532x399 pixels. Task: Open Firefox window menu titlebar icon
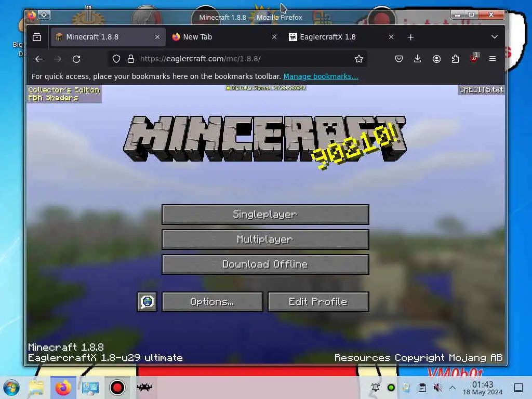pyautogui.click(x=32, y=15)
